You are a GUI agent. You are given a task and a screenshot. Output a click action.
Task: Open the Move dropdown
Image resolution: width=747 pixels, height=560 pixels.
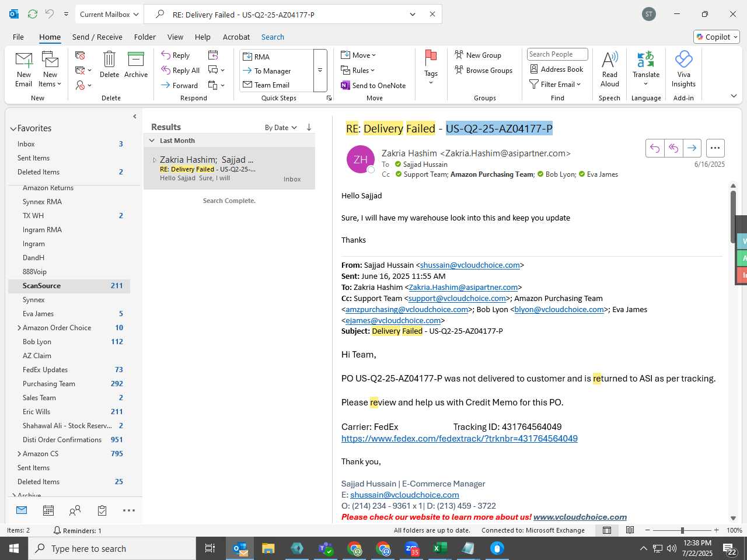click(x=358, y=55)
